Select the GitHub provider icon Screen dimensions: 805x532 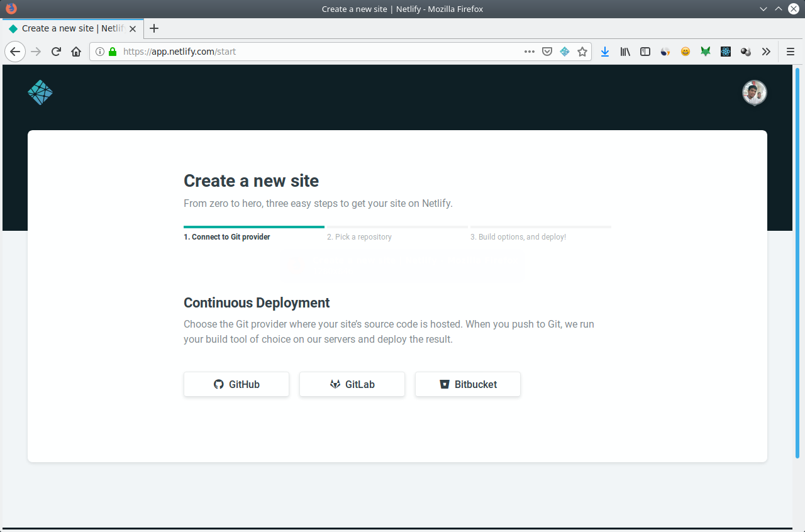(218, 384)
